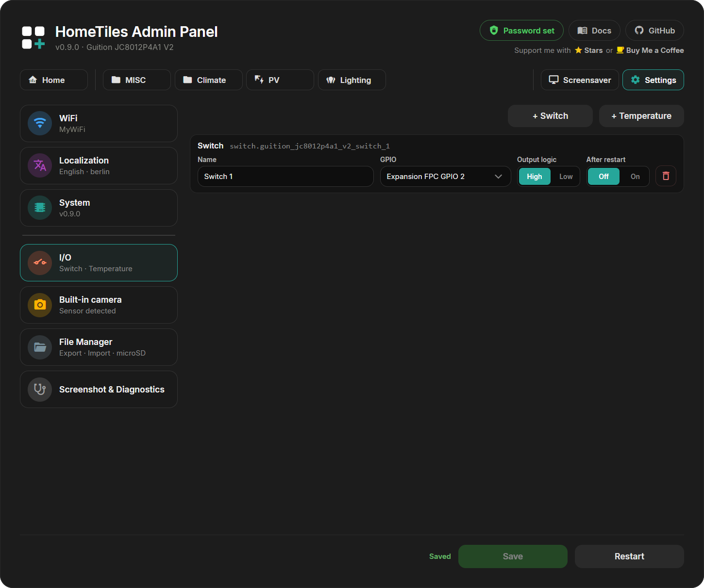Add a new switch with + Switch
Image resolution: width=704 pixels, height=588 pixels.
(x=550, y=116)
